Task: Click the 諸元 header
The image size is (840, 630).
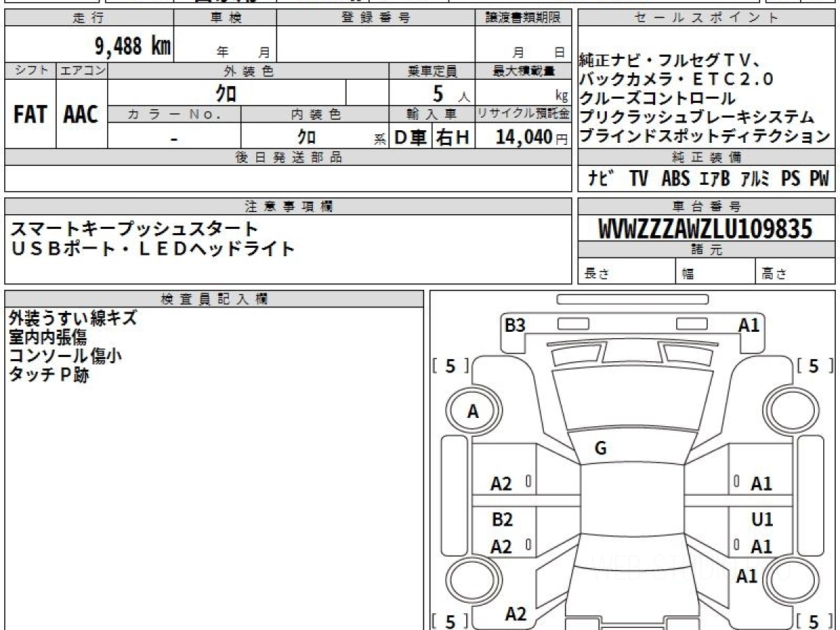Action: click(707, 250)
